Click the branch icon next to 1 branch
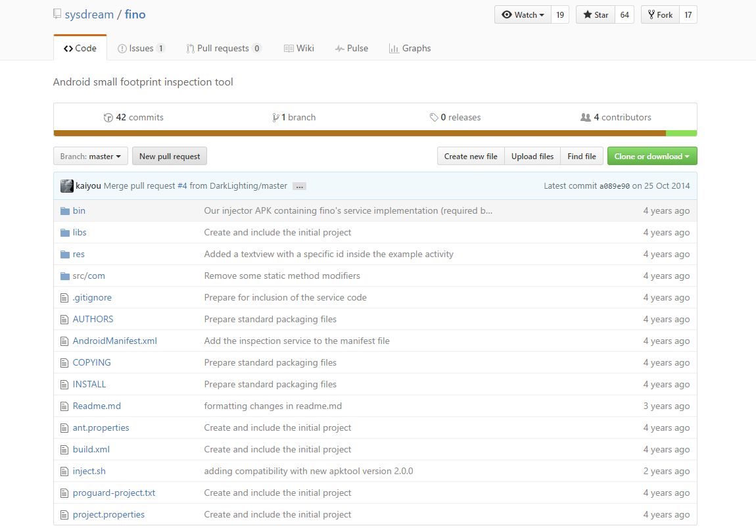 (275, 117)
